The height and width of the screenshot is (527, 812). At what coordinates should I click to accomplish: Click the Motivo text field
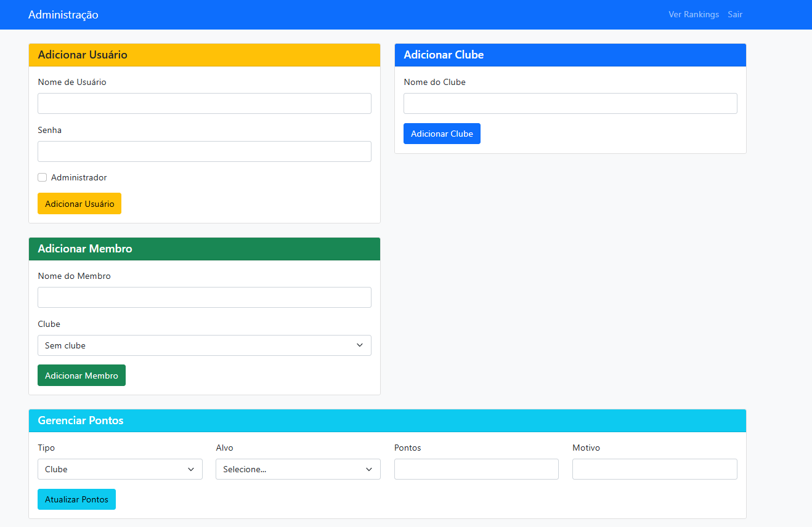[x=654, y=469]
